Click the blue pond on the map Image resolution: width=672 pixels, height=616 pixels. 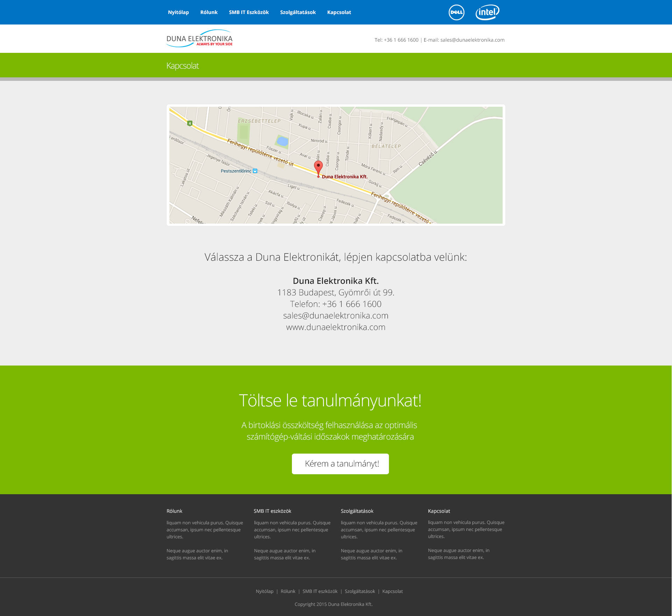point(282,141)
